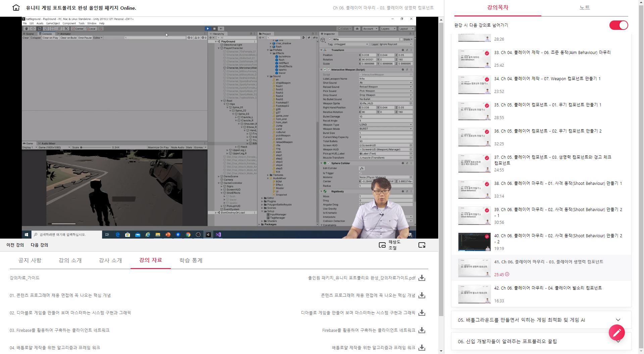Screen dimensions: 644x354
Task: Open the 해상도 조절 resolution icon
Action: click(x=382, y=245)
